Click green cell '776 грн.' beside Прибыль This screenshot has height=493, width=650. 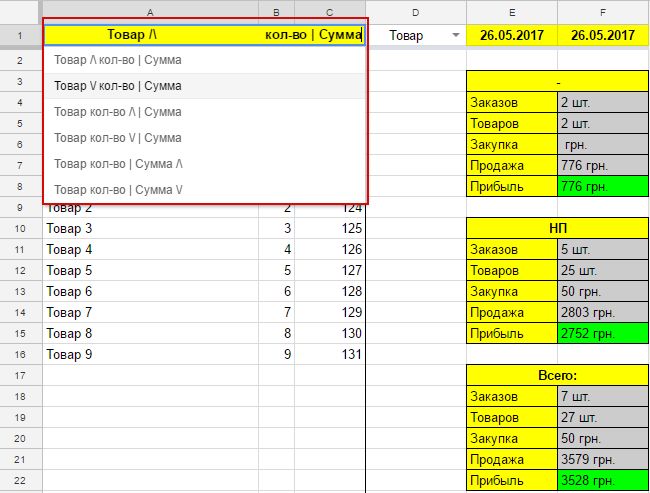603,187
